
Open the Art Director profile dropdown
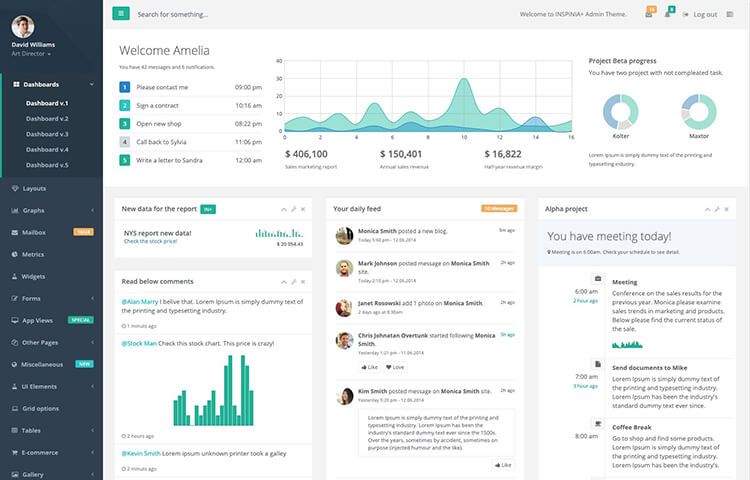pos(31,54)
